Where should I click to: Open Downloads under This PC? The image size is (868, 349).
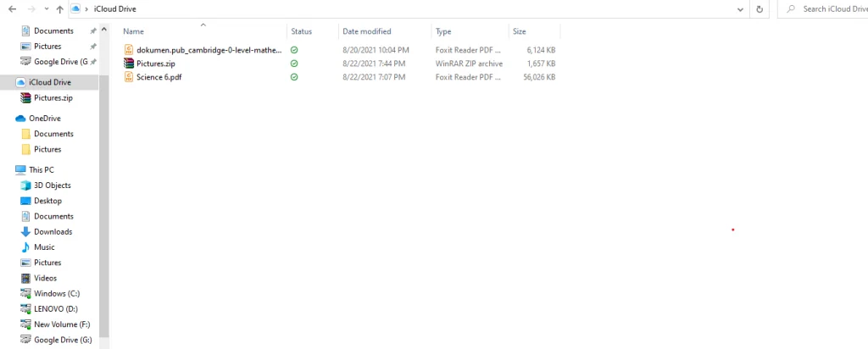(x=53, y=232)
